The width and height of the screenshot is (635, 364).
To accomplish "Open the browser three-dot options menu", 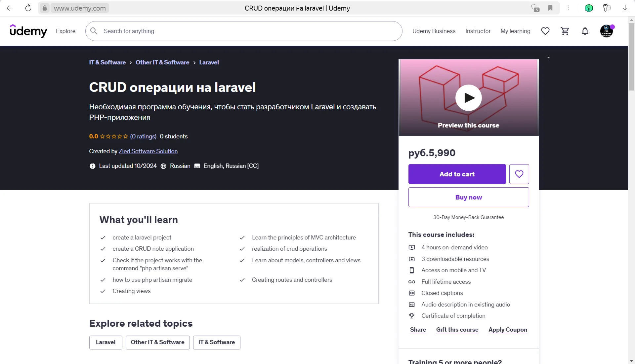I will point(569,8).
